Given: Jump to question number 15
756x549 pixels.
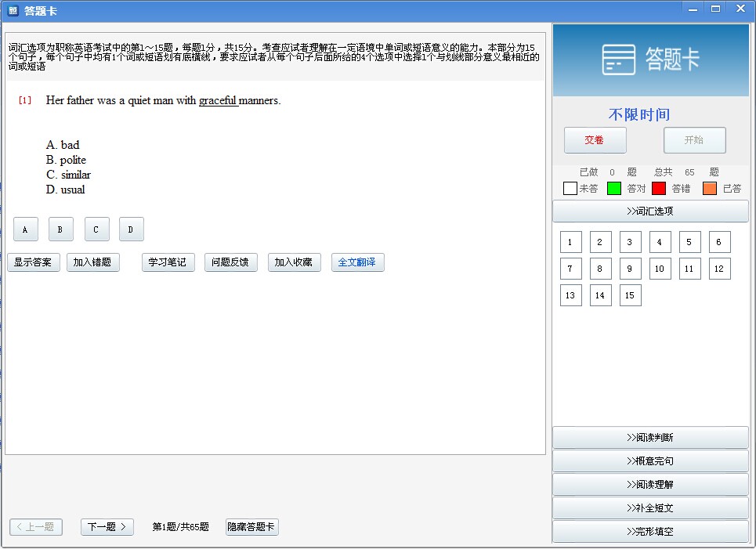Looking at the screenshot, I should [630, 295].
